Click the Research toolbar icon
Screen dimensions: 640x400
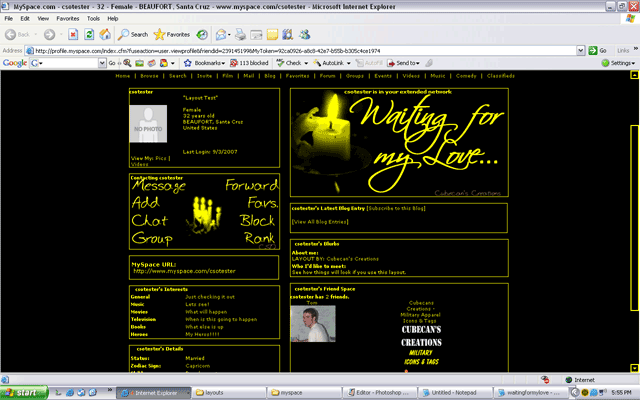click(x=288, y=35)
